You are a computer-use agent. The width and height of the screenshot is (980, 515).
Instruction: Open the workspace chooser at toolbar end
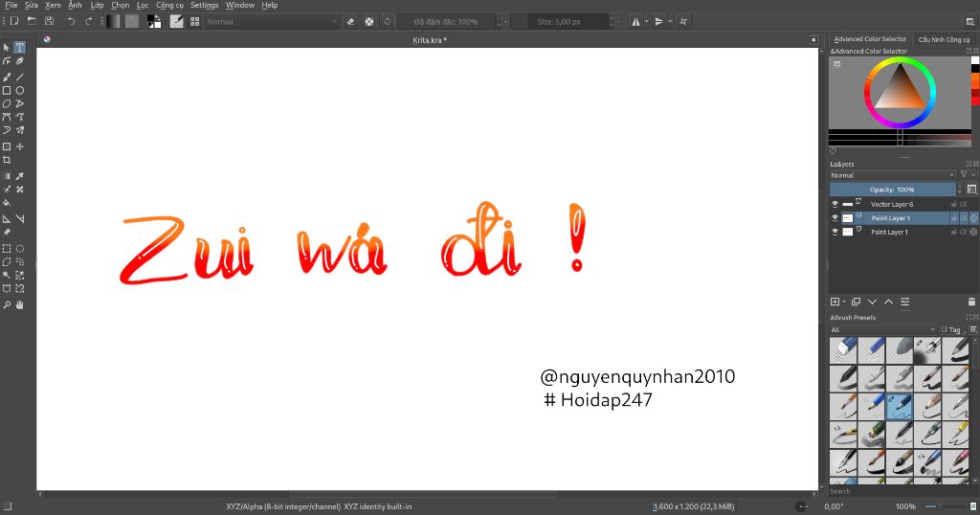pos(970,21)
